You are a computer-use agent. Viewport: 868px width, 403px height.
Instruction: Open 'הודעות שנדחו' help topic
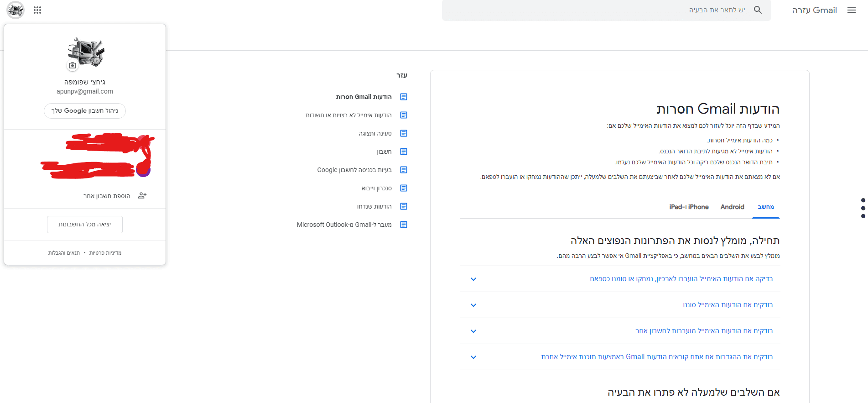[374, 206]
